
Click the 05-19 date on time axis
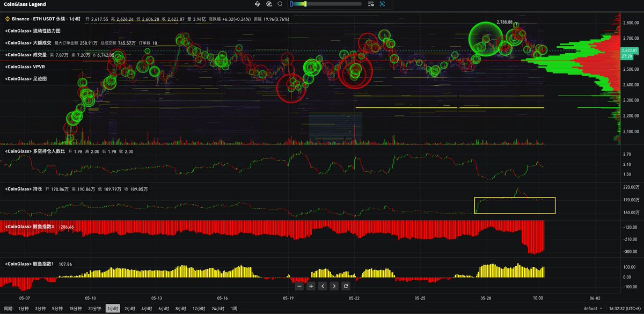[288, 297]
